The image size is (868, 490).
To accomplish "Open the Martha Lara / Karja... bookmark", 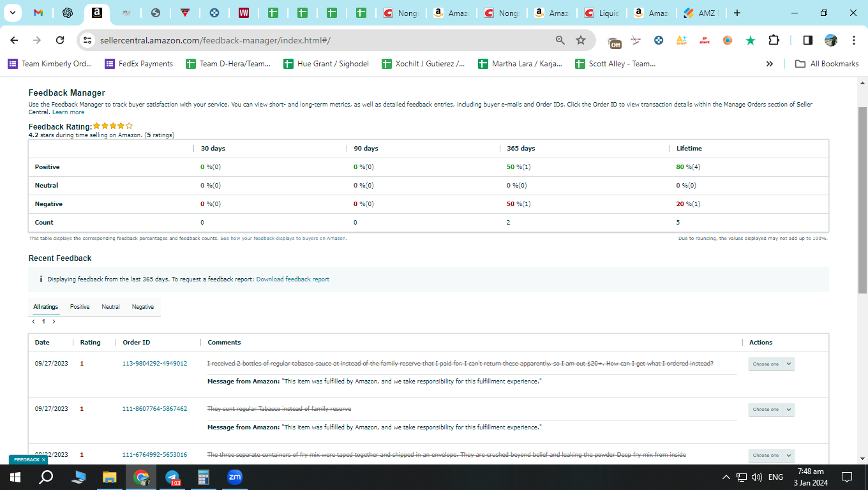I will click(x=520, y=64).
